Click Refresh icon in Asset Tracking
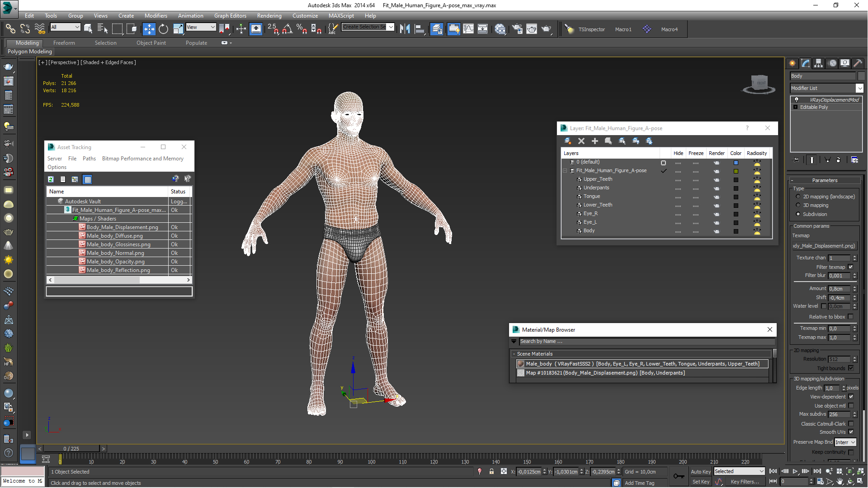This screenshot has height=488, width=868. click(51, 179)
